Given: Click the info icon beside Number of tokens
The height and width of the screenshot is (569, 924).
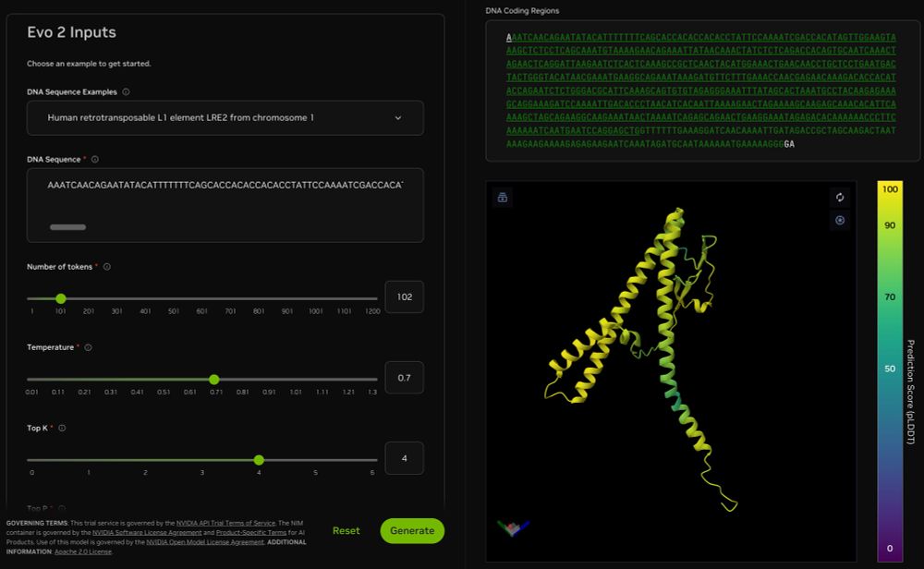Looking at the screenshot, I should pyautogui.click(x=106, y=267).
